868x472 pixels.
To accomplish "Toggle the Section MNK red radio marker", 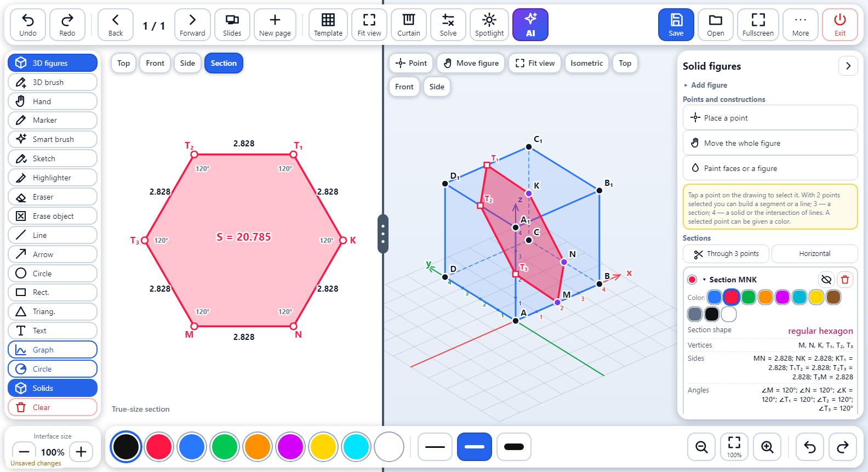I will 692,280.
